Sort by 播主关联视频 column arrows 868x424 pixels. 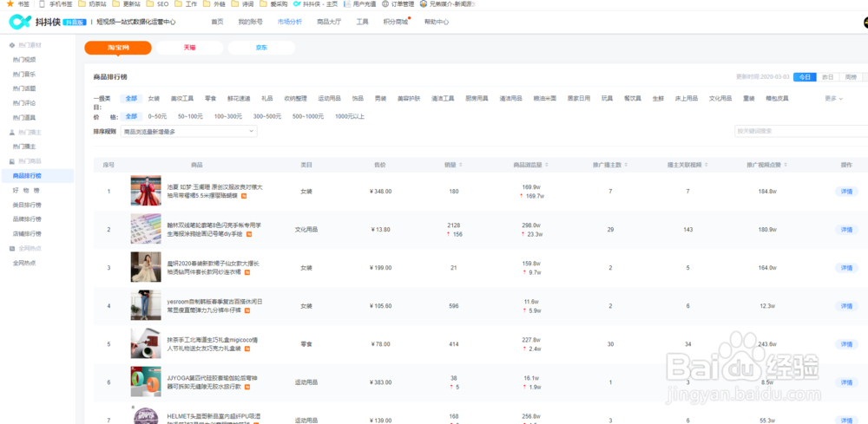tap(707, 165)
